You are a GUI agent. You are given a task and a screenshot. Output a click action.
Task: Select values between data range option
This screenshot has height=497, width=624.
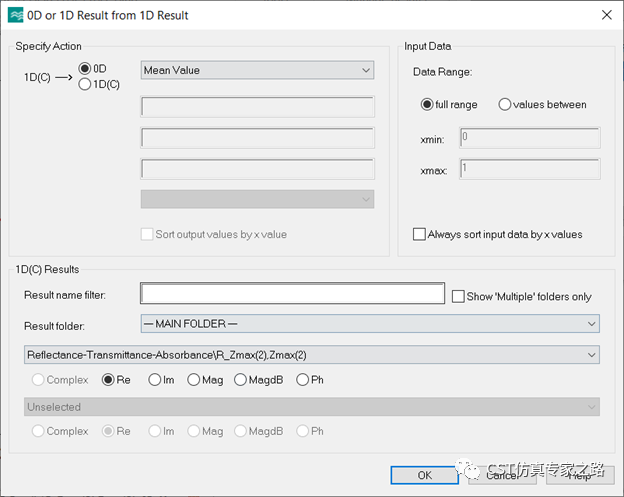(505, 104)
